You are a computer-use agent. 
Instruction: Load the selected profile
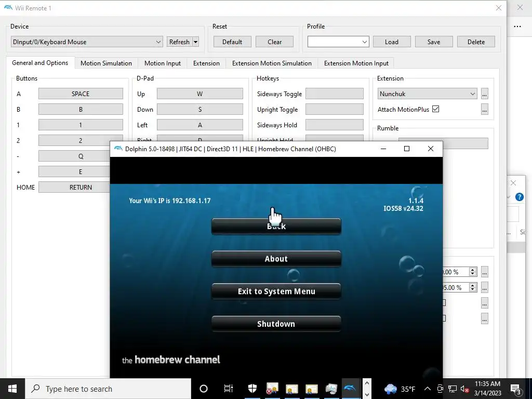point(392,42)
